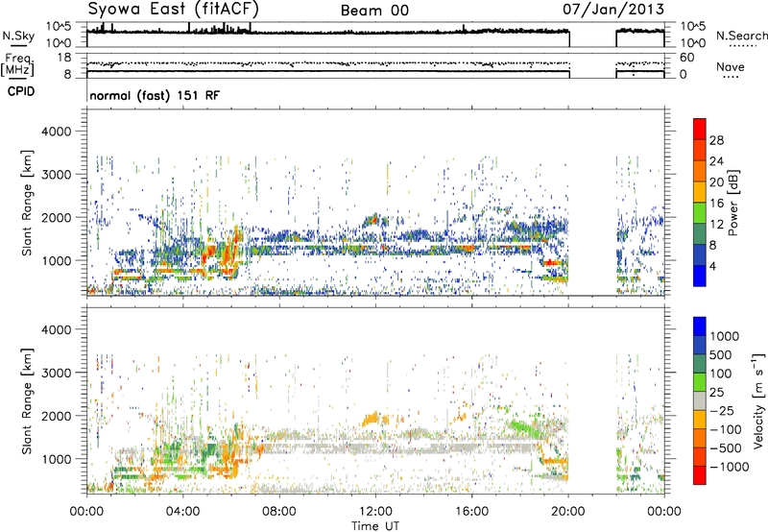Click the "Nave" legend label
The image size is (768, 532).
(731, 66)
